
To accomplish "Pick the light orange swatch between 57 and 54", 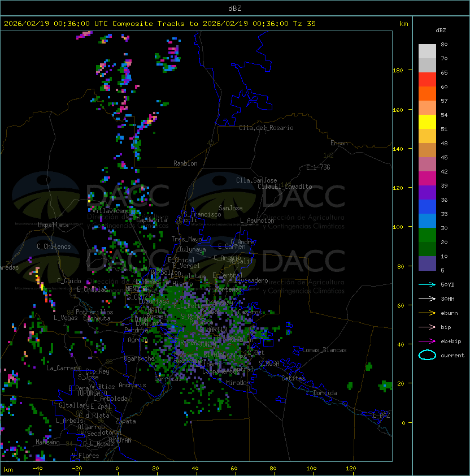I will tap(427, 108).
